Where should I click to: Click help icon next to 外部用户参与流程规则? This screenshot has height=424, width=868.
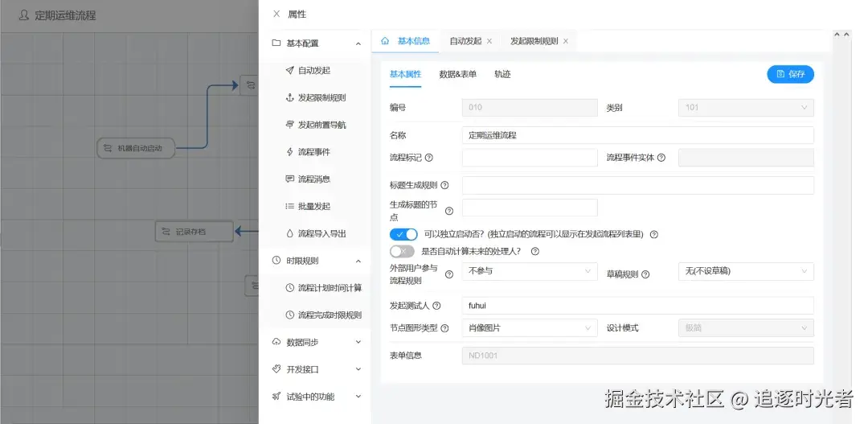449,274
